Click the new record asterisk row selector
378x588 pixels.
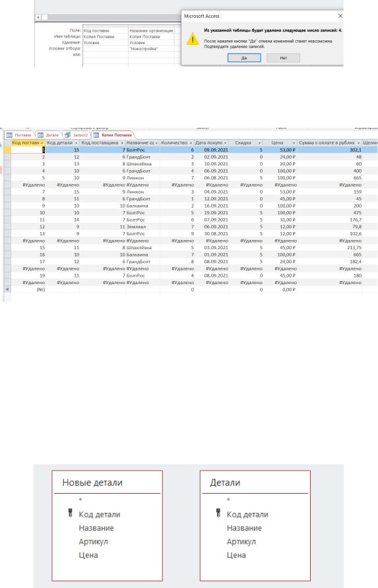click(x=7, y=289)
